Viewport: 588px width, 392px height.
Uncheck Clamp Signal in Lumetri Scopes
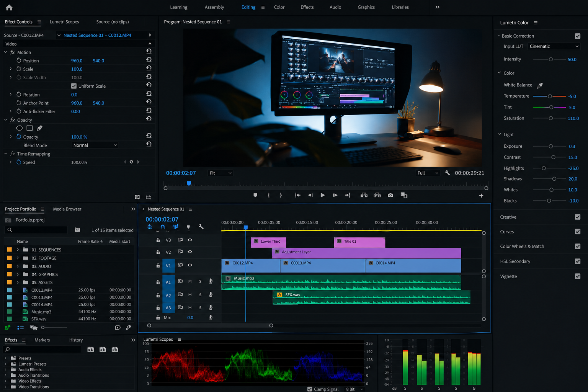(x=310, y=389)
